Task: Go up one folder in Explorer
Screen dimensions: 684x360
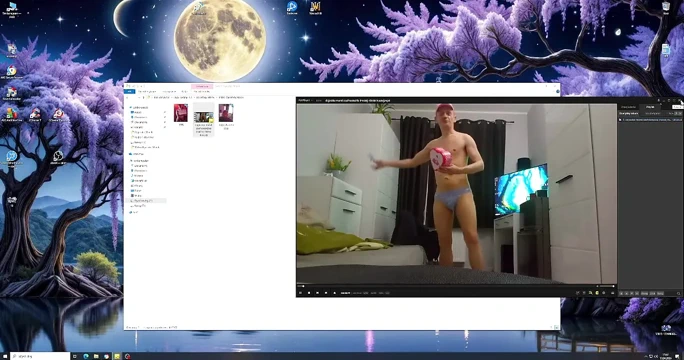Action: pyautogui.click(x=144, y=97)
